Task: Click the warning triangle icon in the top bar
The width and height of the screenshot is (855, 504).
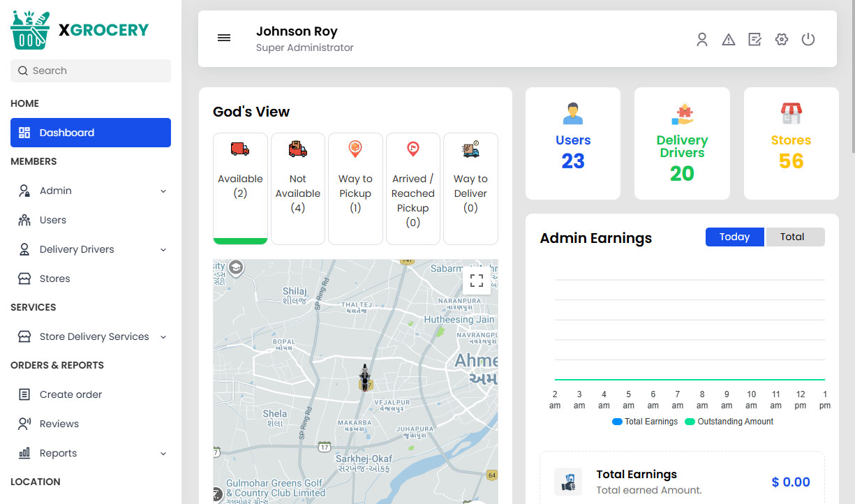Action: (x=728, y=39)
